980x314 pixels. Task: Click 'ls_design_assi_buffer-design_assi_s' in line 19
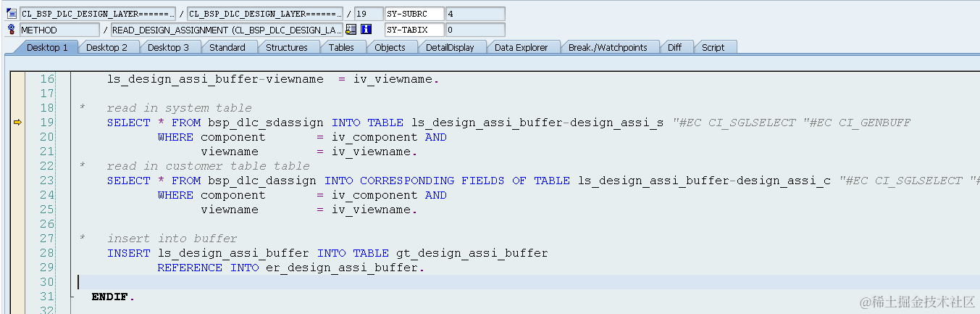537,123
